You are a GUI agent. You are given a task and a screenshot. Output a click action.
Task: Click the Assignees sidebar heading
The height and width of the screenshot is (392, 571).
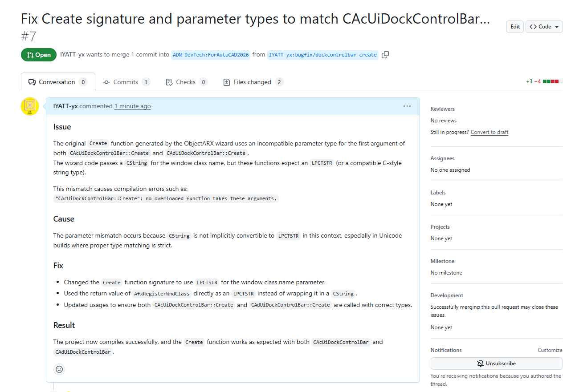(442, 158)
